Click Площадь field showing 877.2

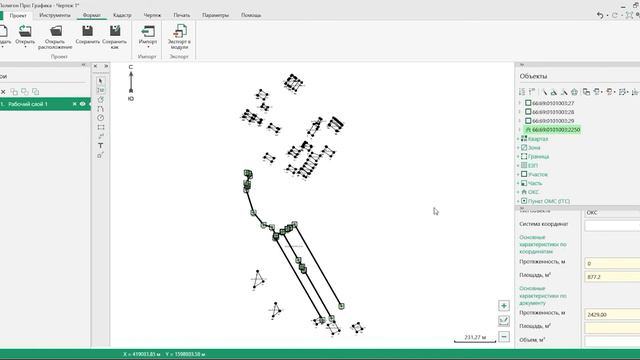(x=612, y=277)
